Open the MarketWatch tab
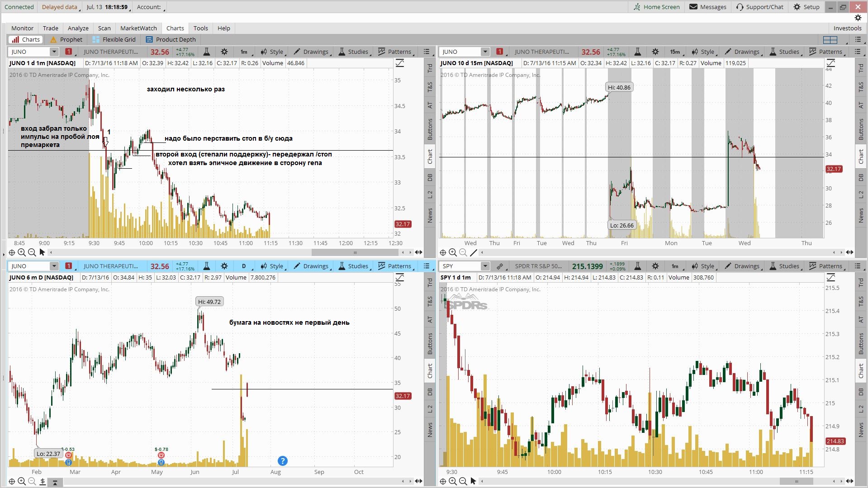868x488 pixels. tap(138, 28)
